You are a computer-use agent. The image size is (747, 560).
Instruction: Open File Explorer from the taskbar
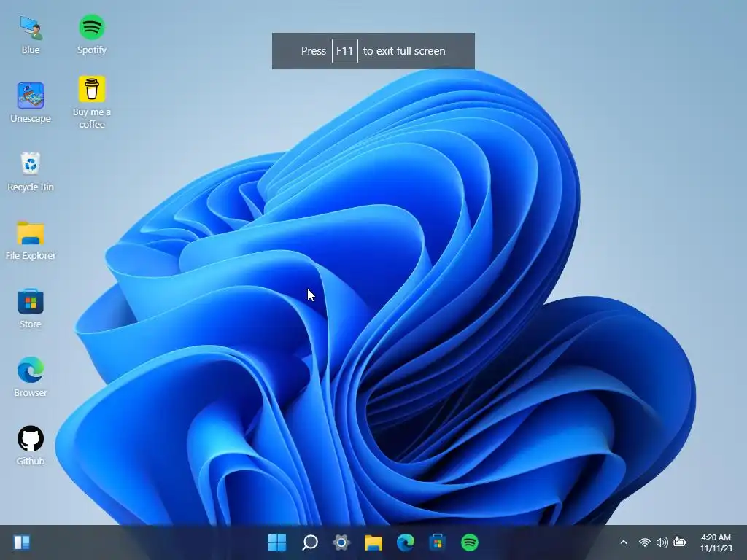point(373,542)
